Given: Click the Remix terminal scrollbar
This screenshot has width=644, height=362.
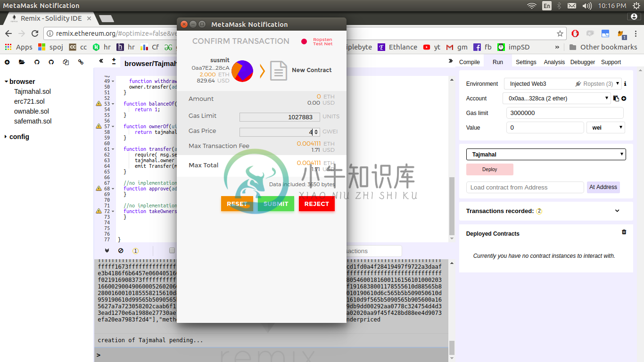Looking at the screenshot, I should [x=452, y=348].
